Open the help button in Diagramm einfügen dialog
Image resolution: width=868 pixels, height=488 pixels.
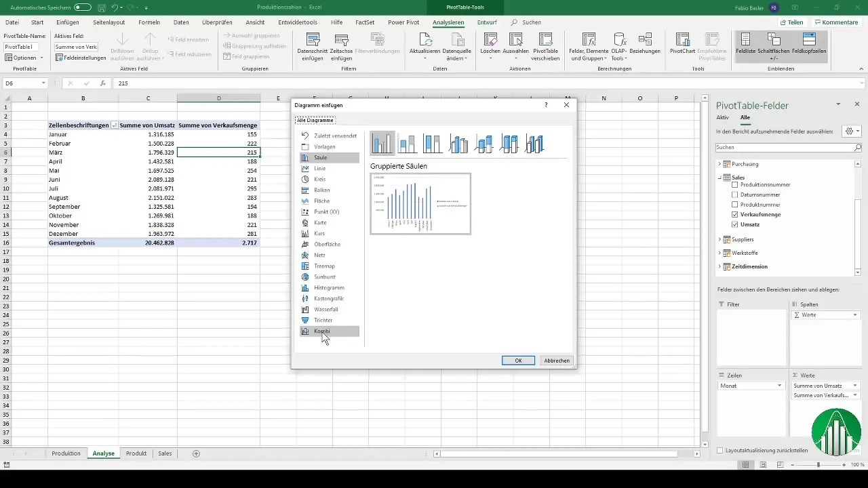(x=546, y=105)
